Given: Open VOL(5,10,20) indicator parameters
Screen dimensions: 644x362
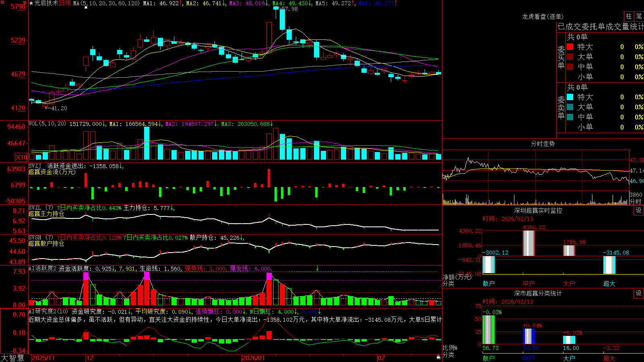Looking at the screenshot, I should (47, 124).
